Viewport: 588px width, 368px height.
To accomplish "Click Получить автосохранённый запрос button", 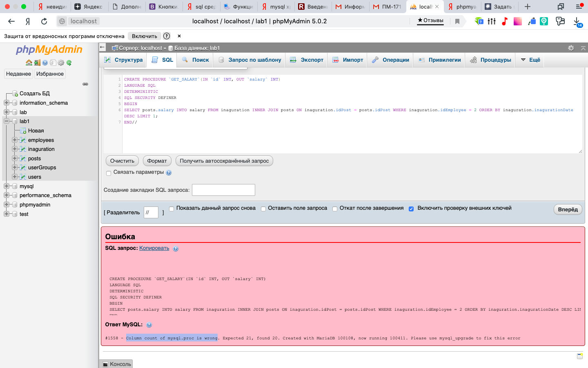I will tap(224, 161).
